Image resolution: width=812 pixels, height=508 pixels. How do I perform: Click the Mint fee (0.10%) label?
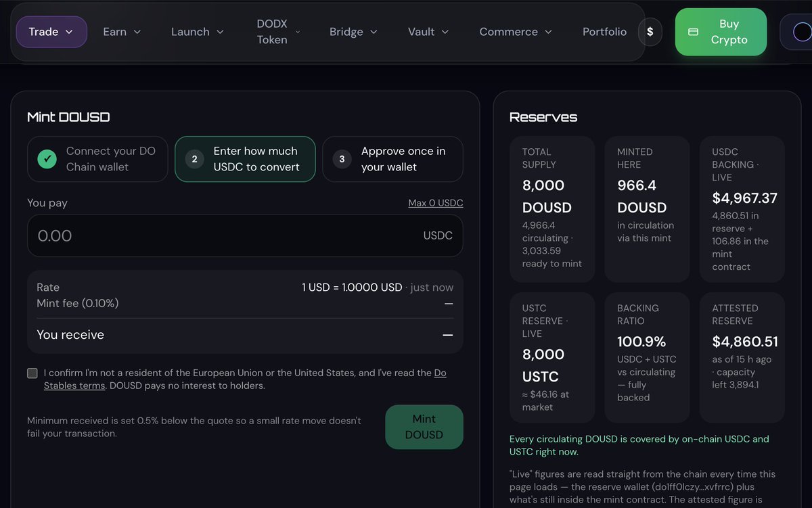pyautogui.click(x=78, y=304)
